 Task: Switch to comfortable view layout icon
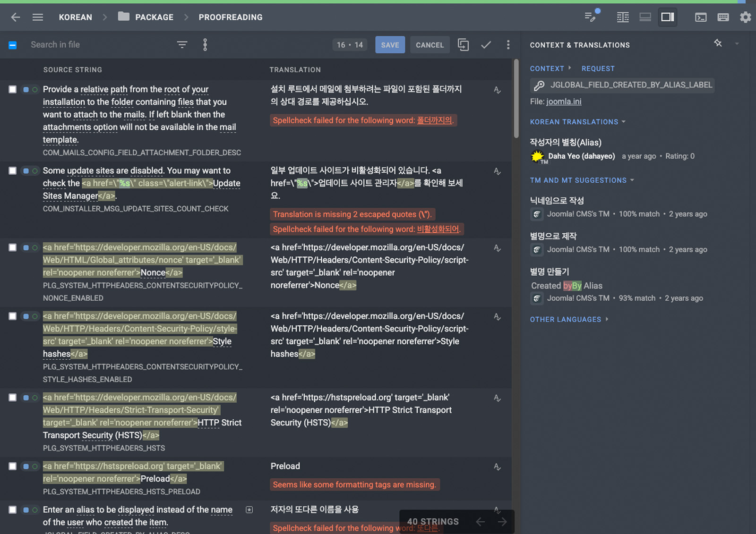click(x=645, y=17)
